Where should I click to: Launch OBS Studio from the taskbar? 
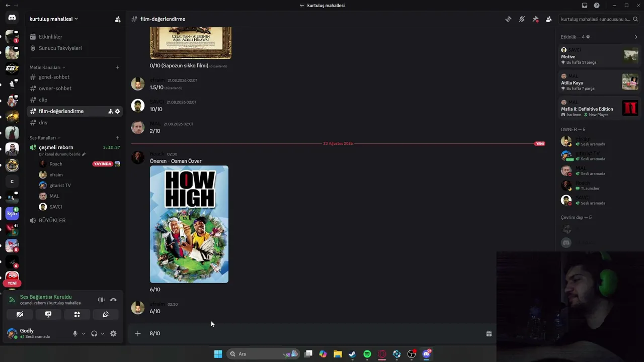point(412,354)
